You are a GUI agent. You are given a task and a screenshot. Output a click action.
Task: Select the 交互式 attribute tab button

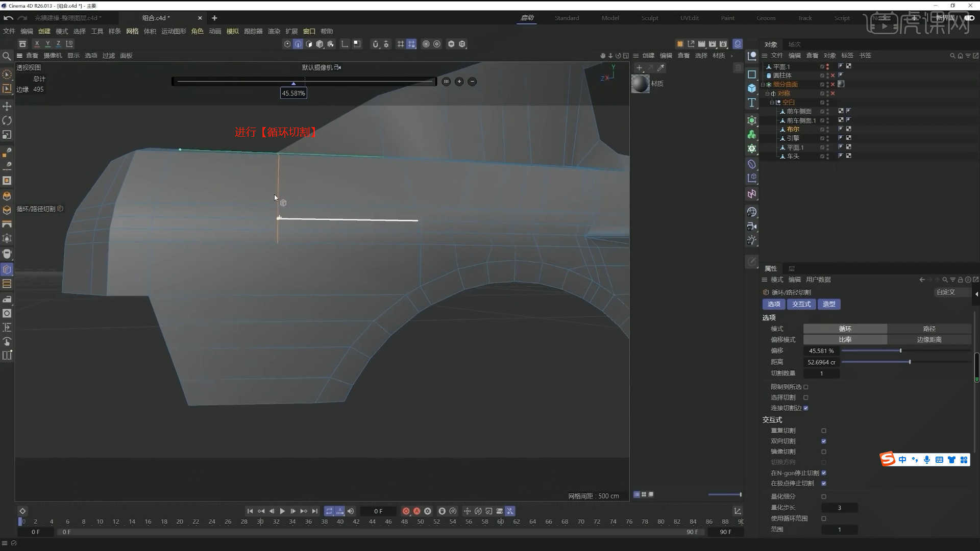(801, 304)
